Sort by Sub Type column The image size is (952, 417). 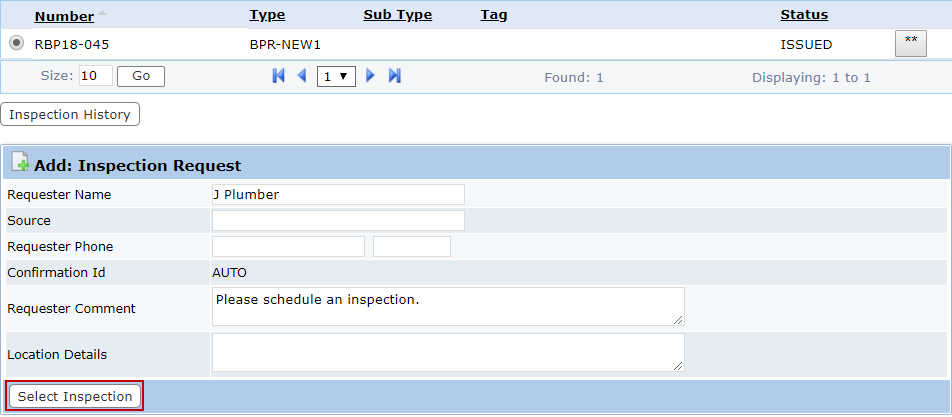(x=398, y=15)
